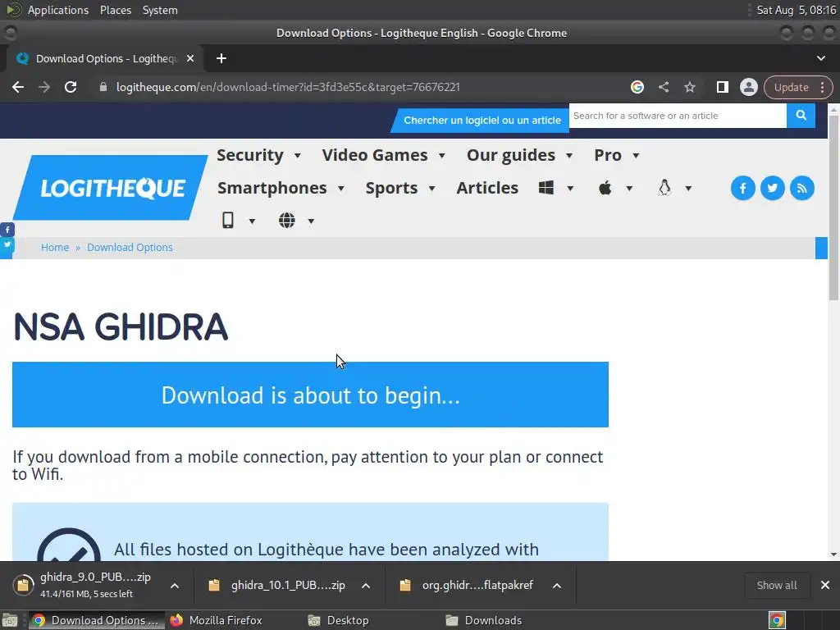Screen dimensions: 840x630
Task: Click the Apple platform icon
Action: point(605,188)
